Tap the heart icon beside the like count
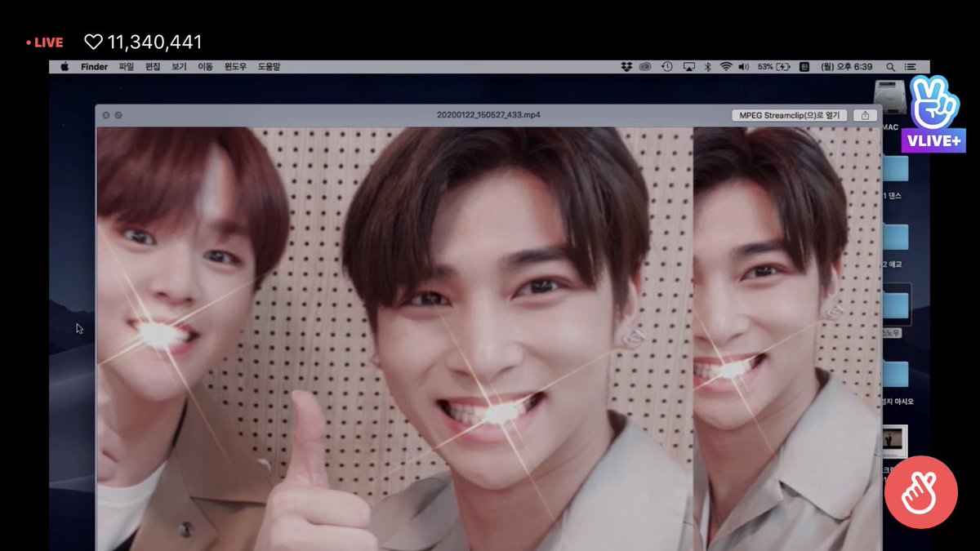980x551 pixels. click(x=94, y=42)
